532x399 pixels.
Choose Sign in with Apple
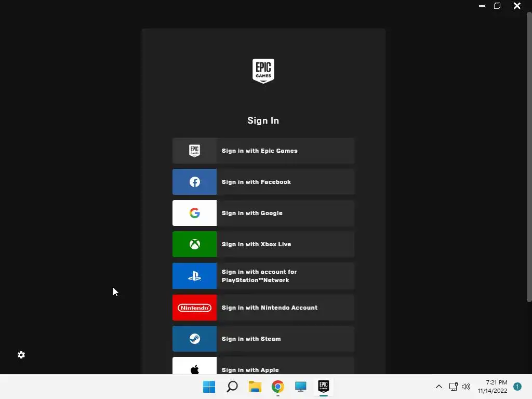[x=263, y=366]
